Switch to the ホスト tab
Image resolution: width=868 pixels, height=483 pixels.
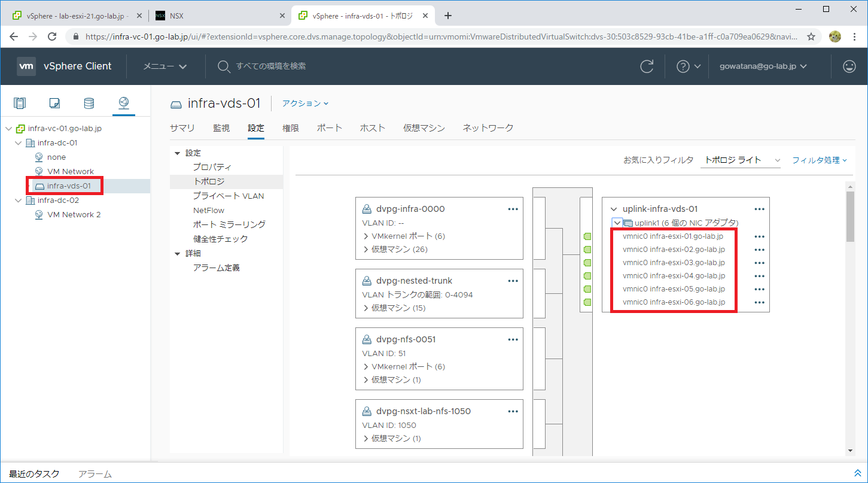(x=373, y=128)
